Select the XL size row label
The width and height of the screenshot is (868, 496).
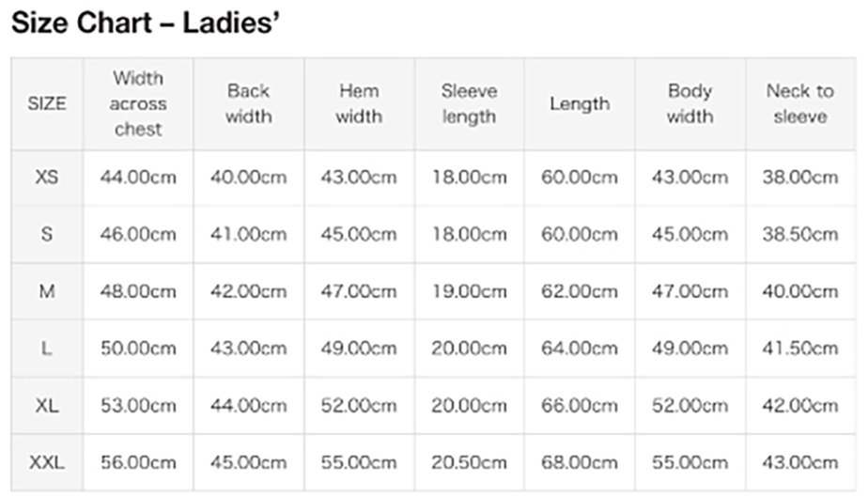(47, 406)
